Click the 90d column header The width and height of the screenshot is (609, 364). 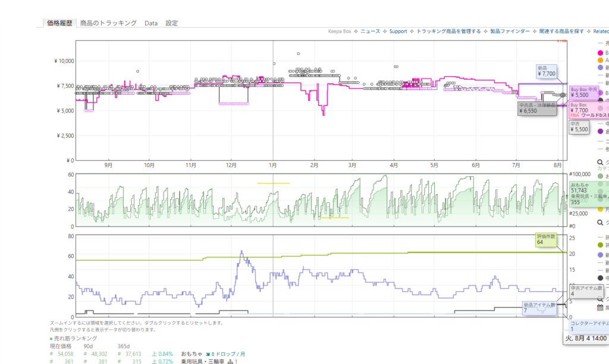88,346
